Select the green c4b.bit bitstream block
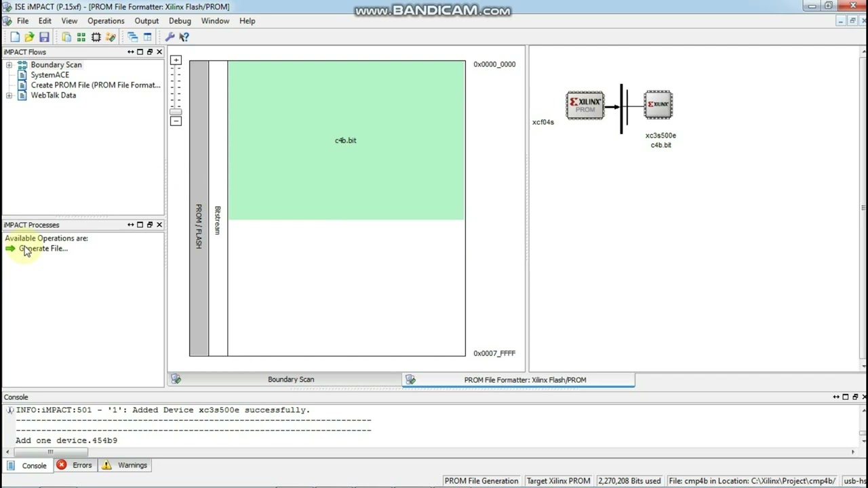This screenshot has width=868, height=488. [x=346, y=140]
